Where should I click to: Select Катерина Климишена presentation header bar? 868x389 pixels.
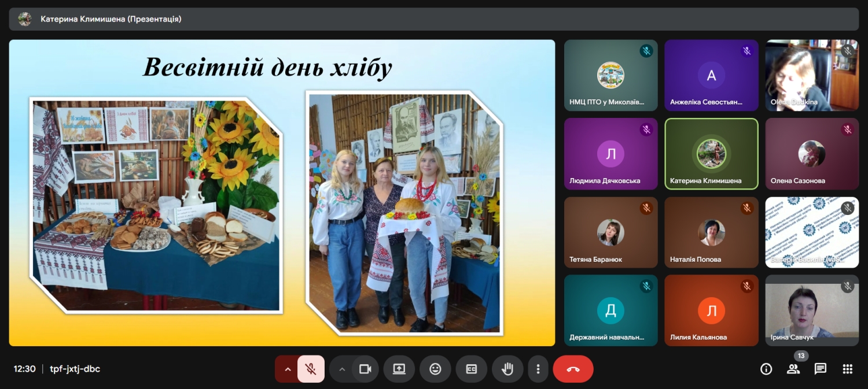click(433, 19)
